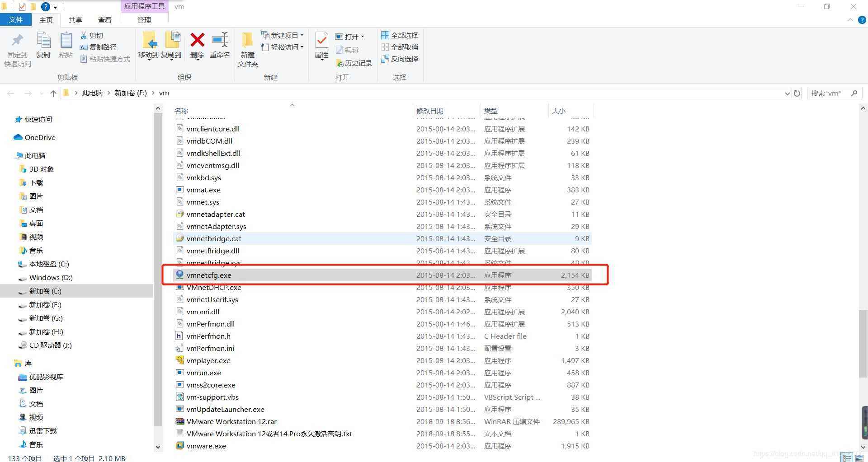
Task: Click the red Delete icon in ribbon
Action: 197,41
